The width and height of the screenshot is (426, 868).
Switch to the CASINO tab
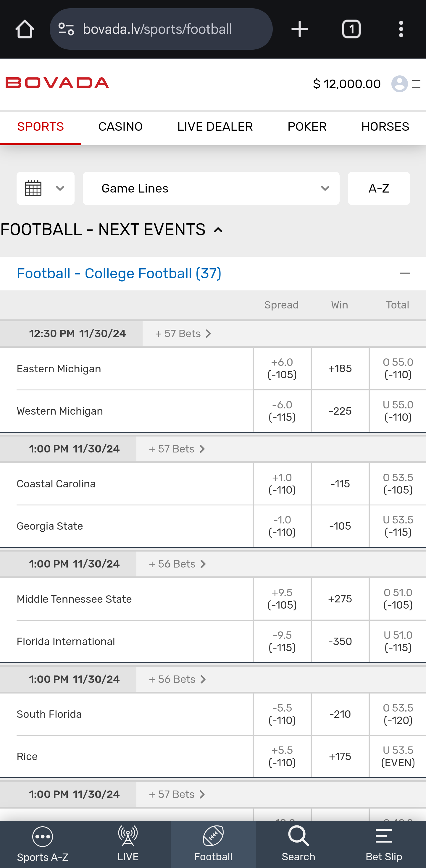click(x=120, y=127)
